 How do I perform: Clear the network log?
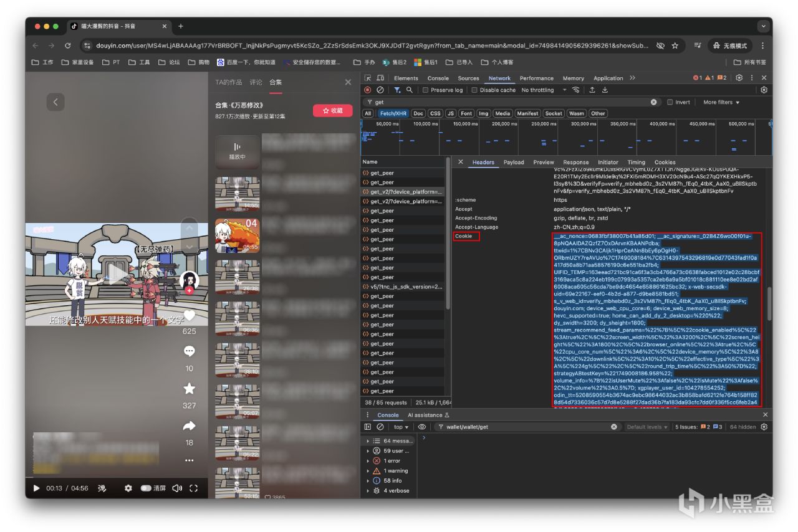tap(380, 90)
